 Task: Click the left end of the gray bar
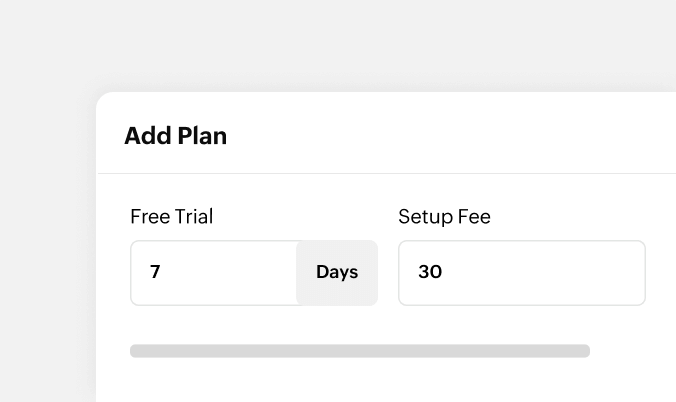136,351
